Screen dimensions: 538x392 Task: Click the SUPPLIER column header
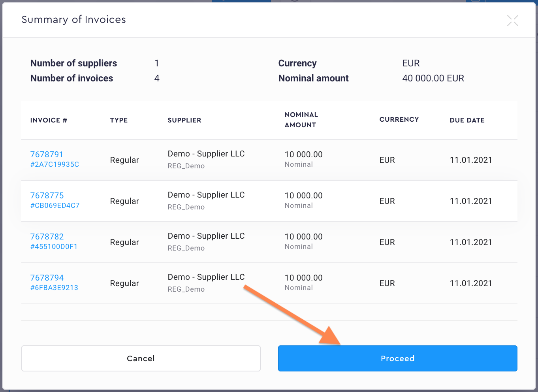(184, 120)
